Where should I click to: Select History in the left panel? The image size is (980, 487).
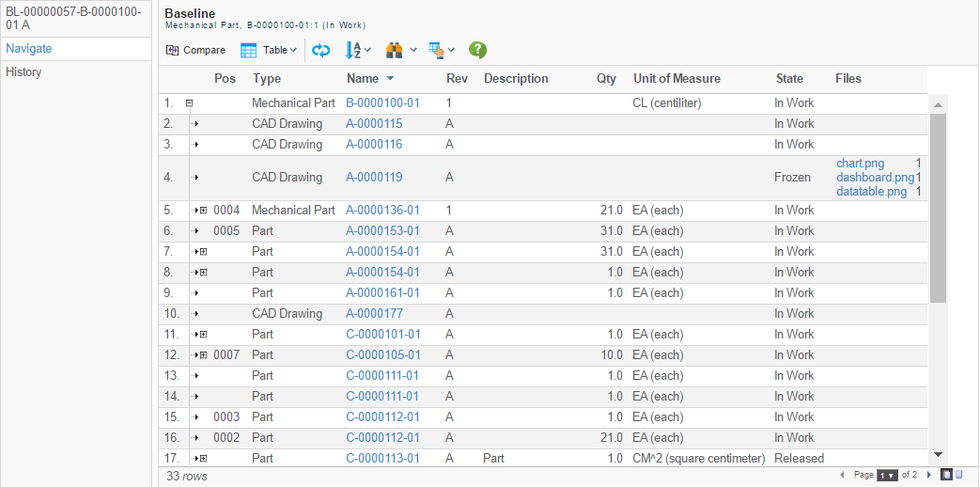point(23,72)
